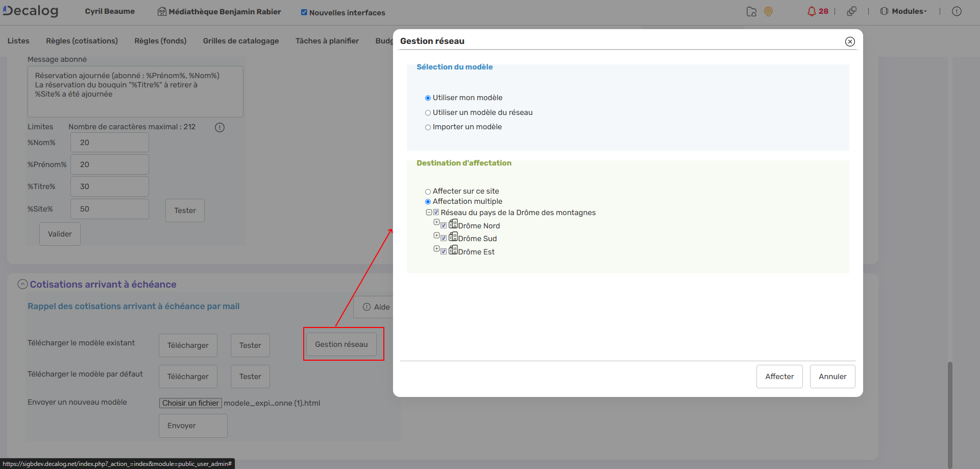Open the Grilles de catalogage tab

pyautogui.click(x=240, y=40)
